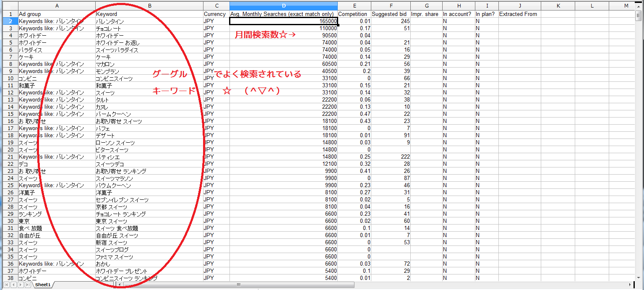The height and width of the screenshot is (290, 644).
Task: Select the competition cell showing 0.47
Action: (x=354, y=114)
